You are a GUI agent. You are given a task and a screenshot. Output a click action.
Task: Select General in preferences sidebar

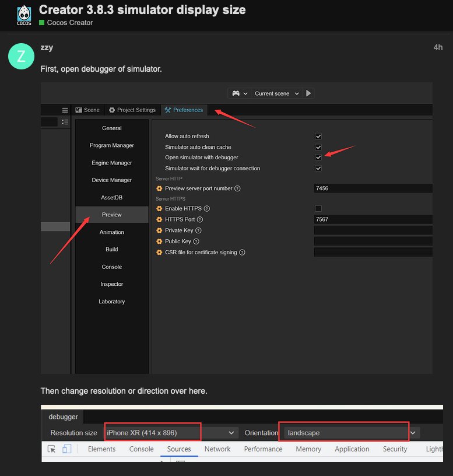(x=112, y=128)
